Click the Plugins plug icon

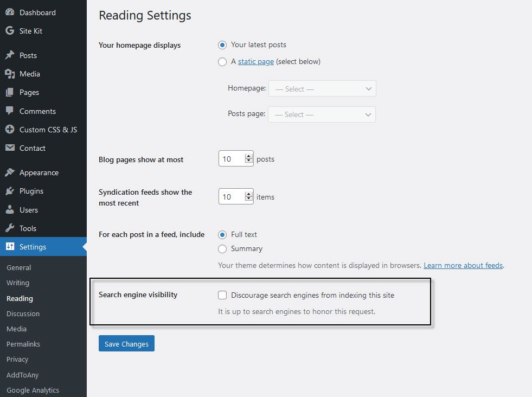[10, 191]
